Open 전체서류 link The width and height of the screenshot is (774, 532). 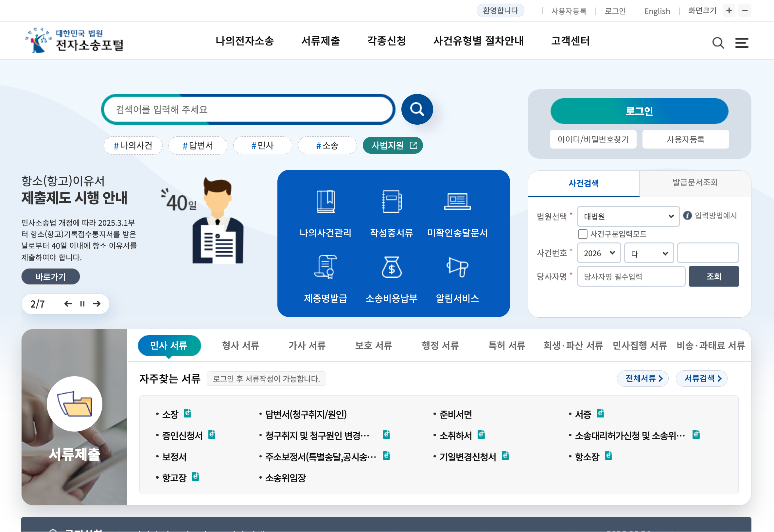click(642, 378)
